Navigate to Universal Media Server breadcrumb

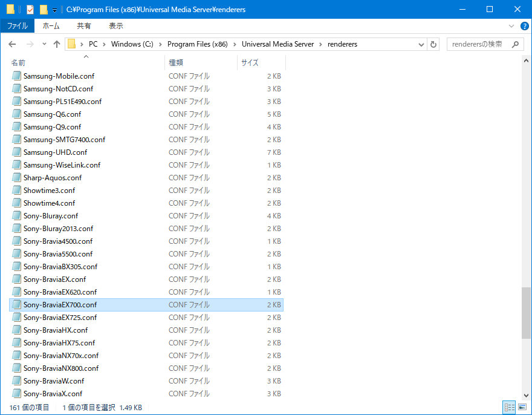click(278, 44)
